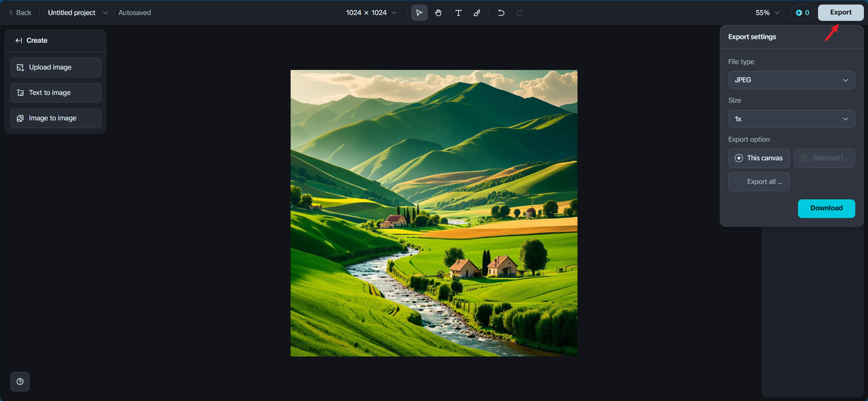Image resolution: width=868 pixels, height=401 pixels.
Task: Activate the hand pan tool
Action: click(x=439, y=13)
